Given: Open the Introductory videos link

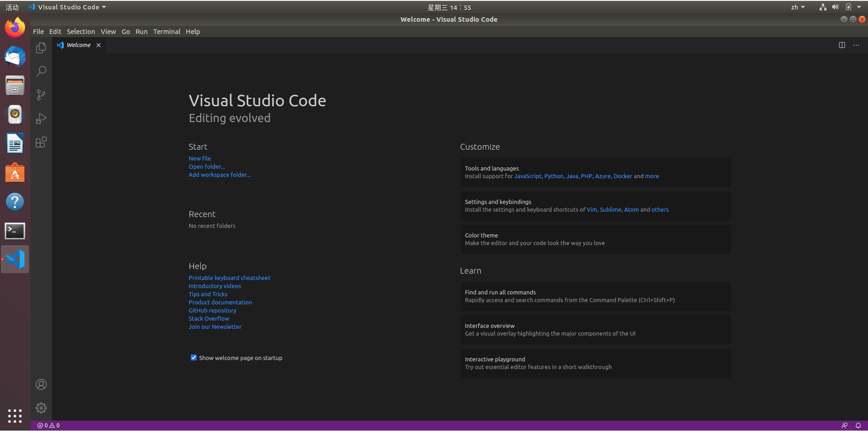Looking at the screenshot, I should tap(215, 286).
